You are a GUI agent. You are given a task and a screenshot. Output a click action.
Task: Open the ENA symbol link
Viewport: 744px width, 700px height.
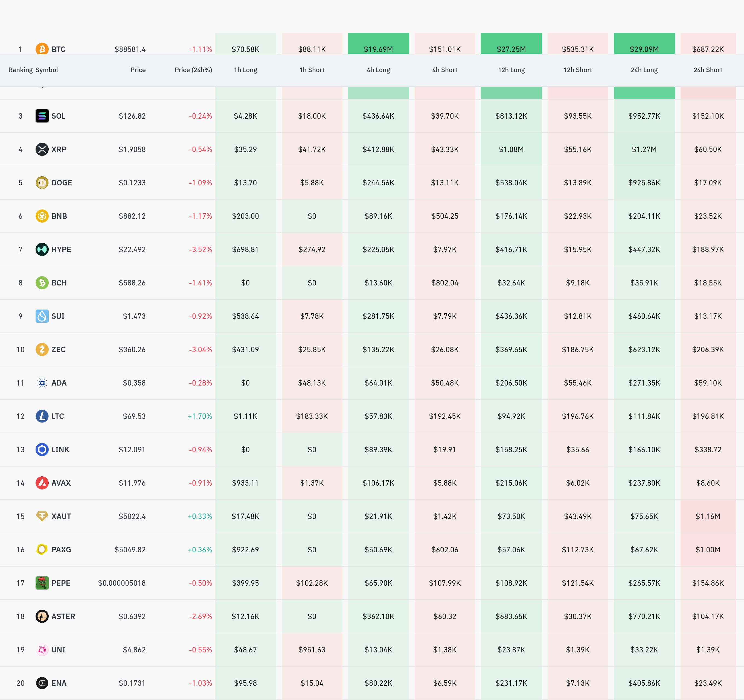point(59,683)
